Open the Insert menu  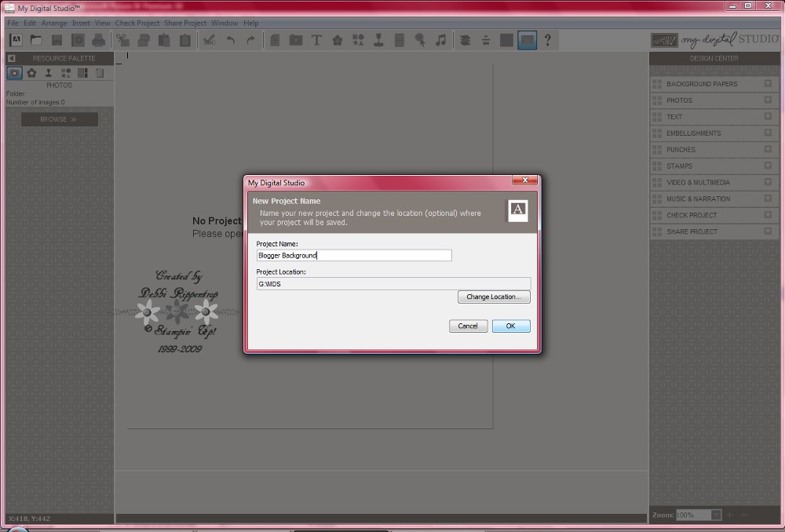(x=81, y=23)
